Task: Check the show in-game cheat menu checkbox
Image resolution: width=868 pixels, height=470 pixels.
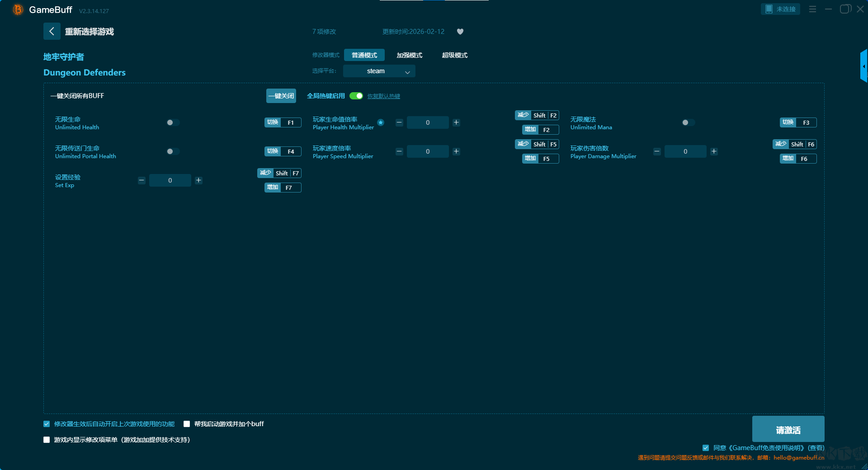Action: 47,440
